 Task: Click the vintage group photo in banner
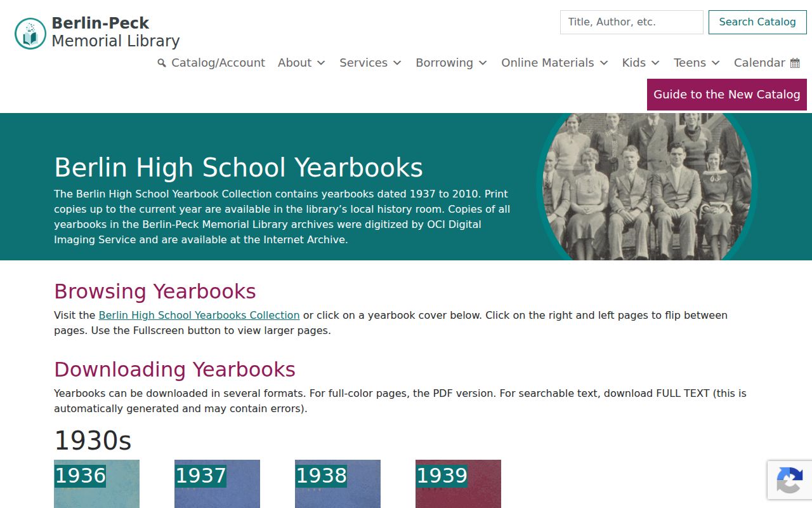click(x=647, y=187)
